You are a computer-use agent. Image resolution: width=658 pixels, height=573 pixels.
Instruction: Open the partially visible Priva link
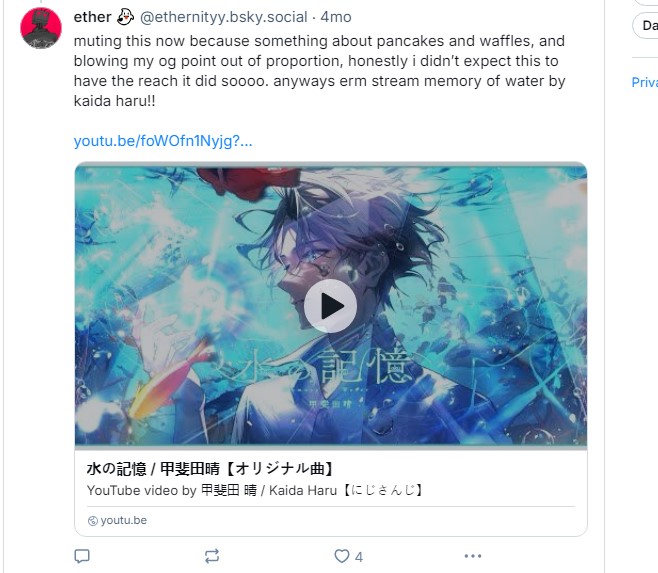pyautogui.click(x=645, y=82)
